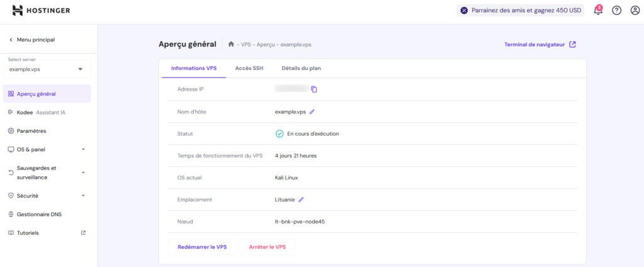Click the Paramètres gear icon
Viewport: 644px width, 267px height.
coord(11,131)
